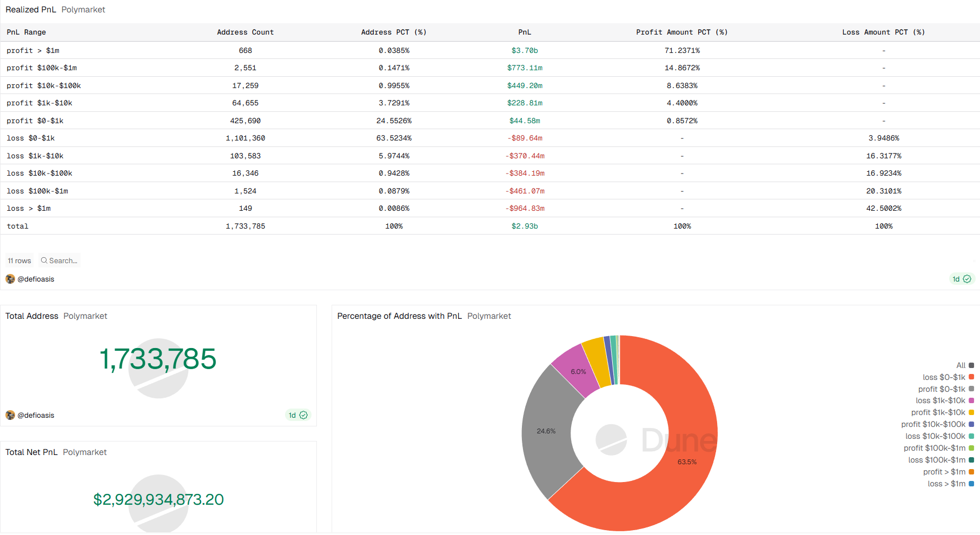The width and height of the screenshot is (980, 535).
Task: Toggle the 'loss $1k-$10k' legend entry
Action: coord(941,400)
